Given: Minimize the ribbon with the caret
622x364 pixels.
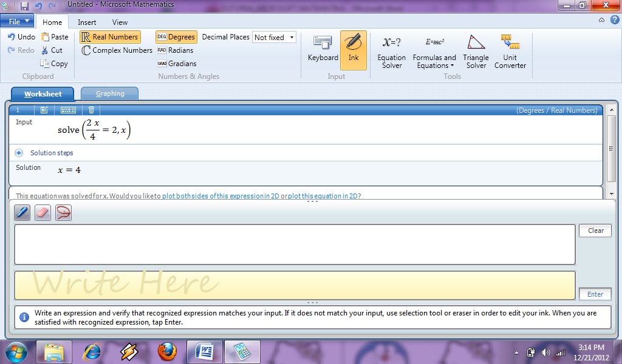Looking at the screenshot, I should [x=601, y=20].
